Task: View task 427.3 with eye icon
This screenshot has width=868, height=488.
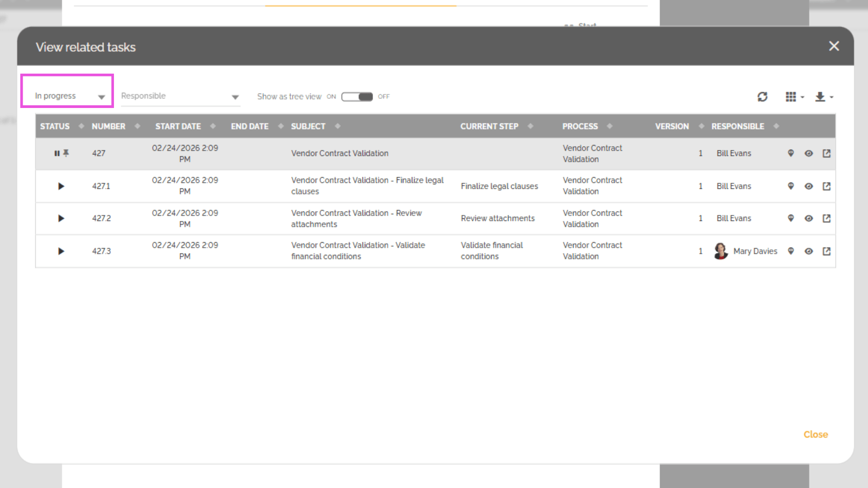Action: coord(809,251)
